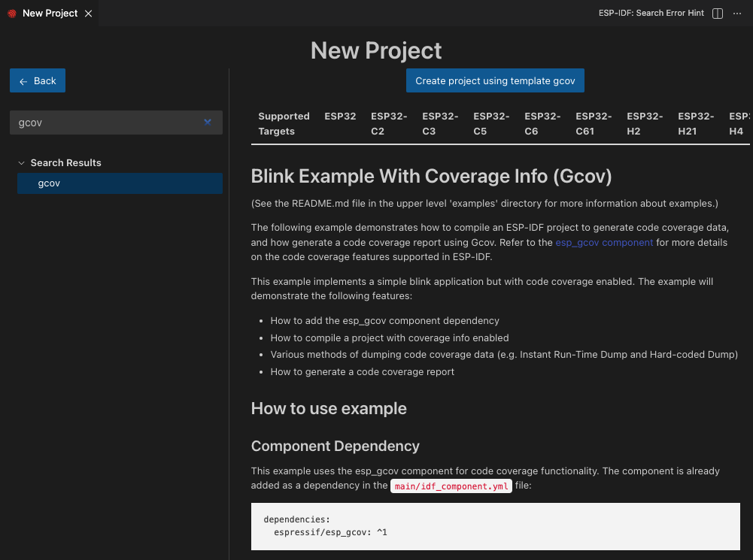Click the main/idf_component.yml inline code

[451, 486]
